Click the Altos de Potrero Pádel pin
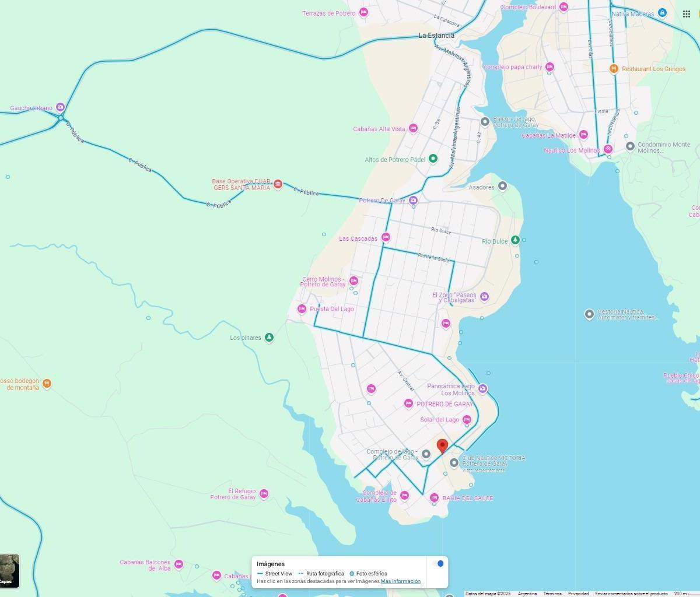The image size is (700, 597). 433,159
